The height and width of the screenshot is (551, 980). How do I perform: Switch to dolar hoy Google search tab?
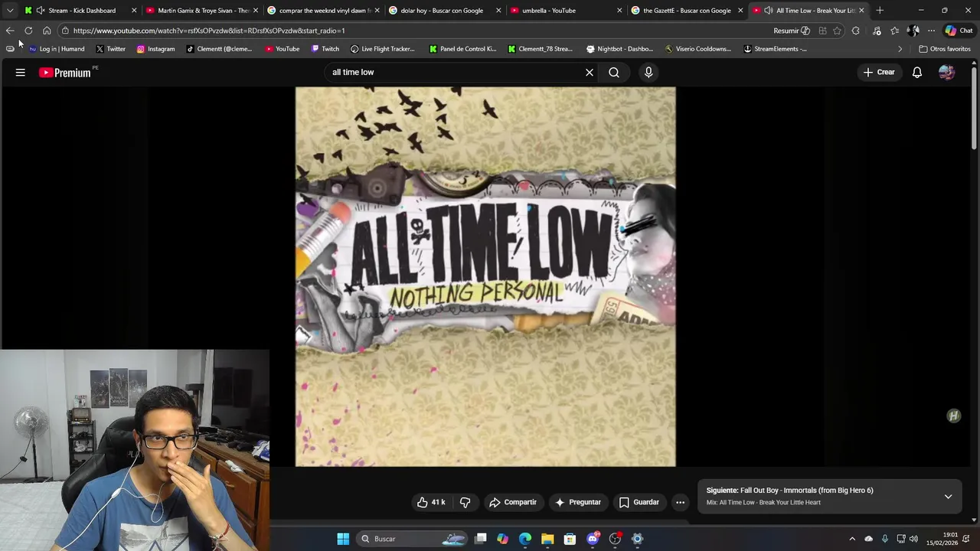coord(445,11)
